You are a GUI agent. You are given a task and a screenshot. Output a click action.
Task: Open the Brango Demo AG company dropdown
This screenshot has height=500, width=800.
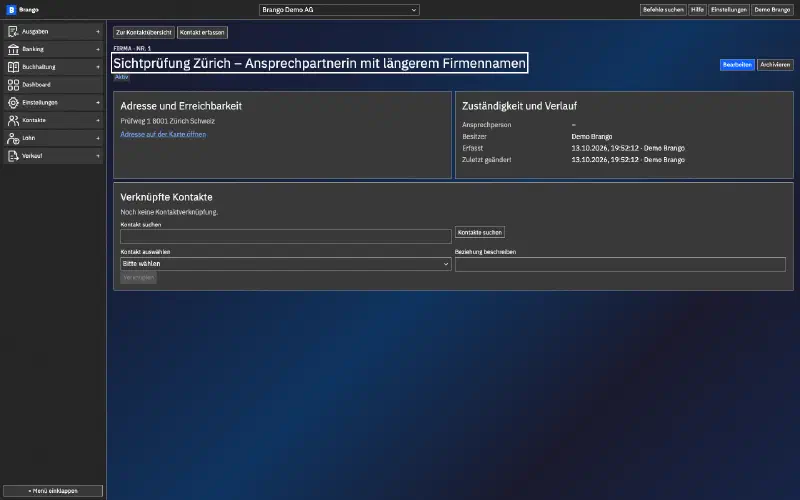(x=339, y=10)
